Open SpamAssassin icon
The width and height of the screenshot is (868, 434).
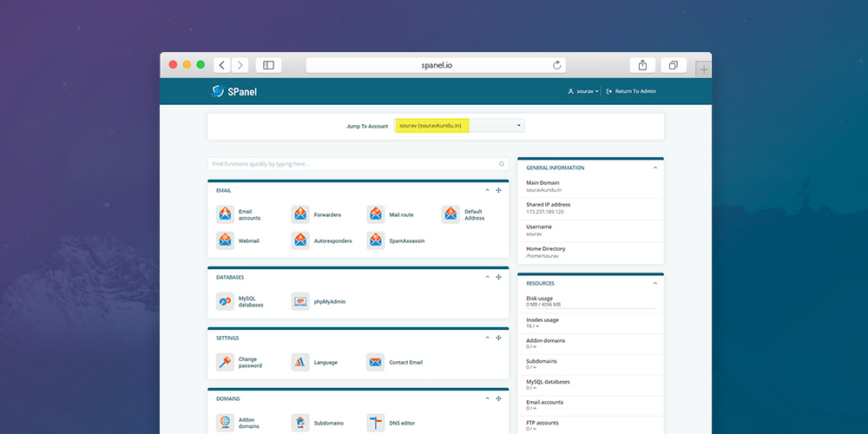click(375, 240)
